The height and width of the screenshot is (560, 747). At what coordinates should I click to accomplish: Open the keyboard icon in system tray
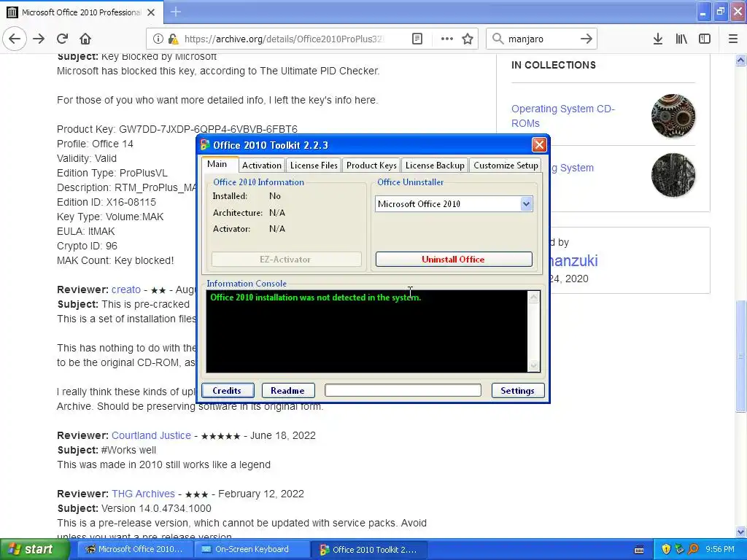point(639,550)
